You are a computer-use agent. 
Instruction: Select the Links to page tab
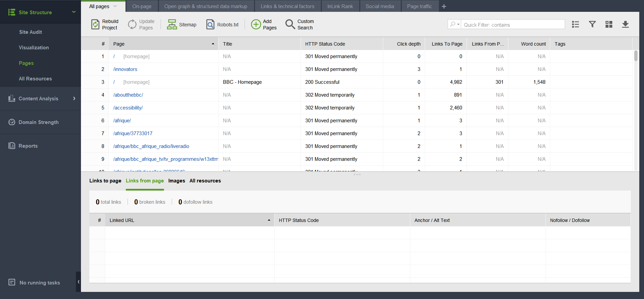105,181
